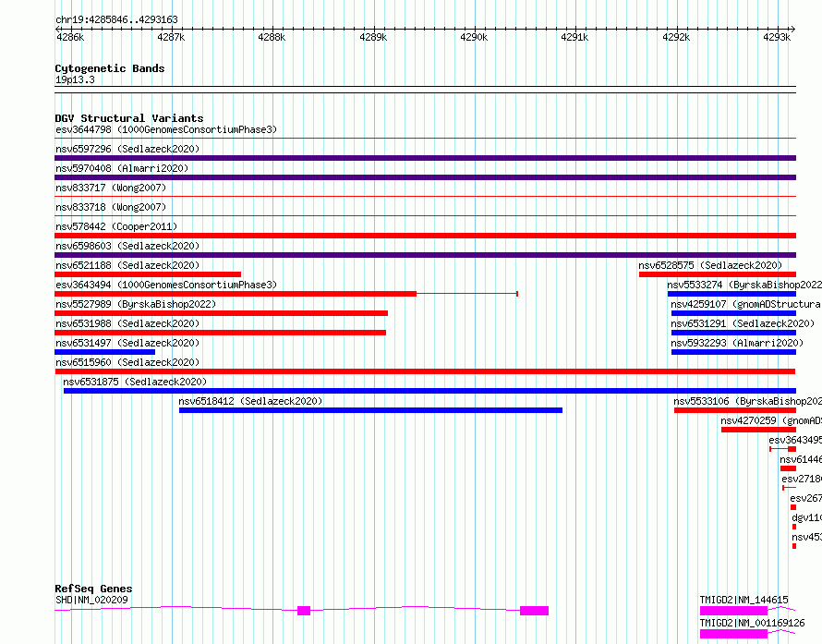Click the 19p13.3 band label

pos(75,79)
